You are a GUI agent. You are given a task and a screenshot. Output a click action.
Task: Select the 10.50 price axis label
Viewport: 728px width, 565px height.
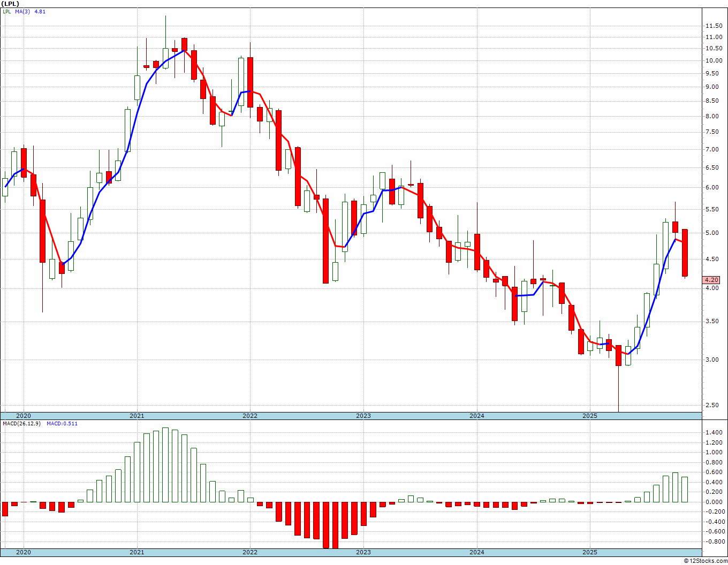tap(713, 48)
